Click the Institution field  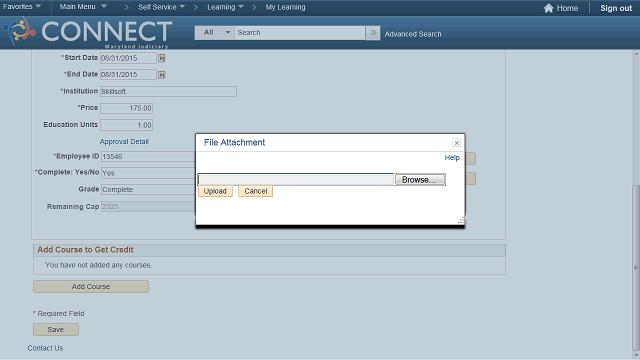tap(168, 91)
